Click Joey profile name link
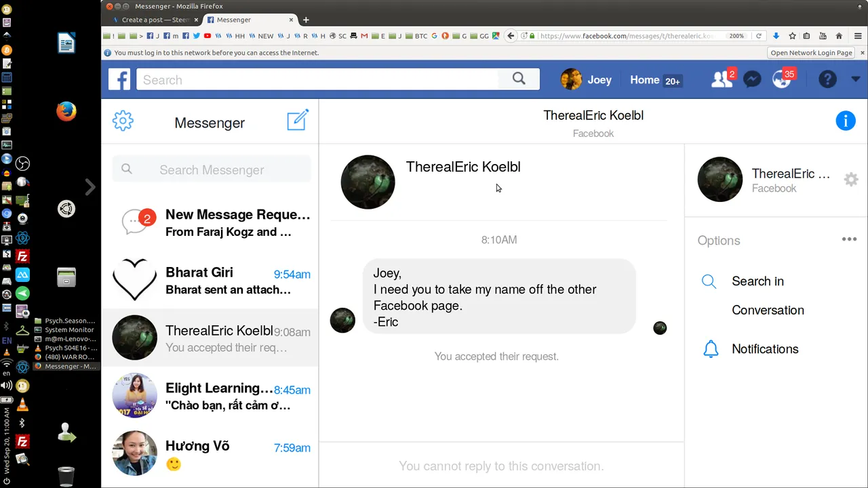 click(x=599, y=80)
